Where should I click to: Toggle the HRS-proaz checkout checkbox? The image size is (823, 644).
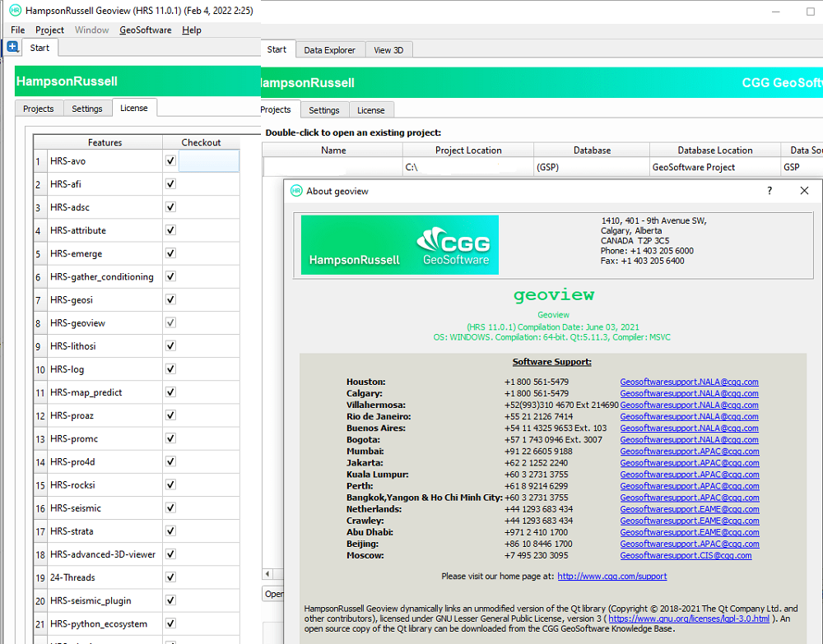click(x=170, y=415)
